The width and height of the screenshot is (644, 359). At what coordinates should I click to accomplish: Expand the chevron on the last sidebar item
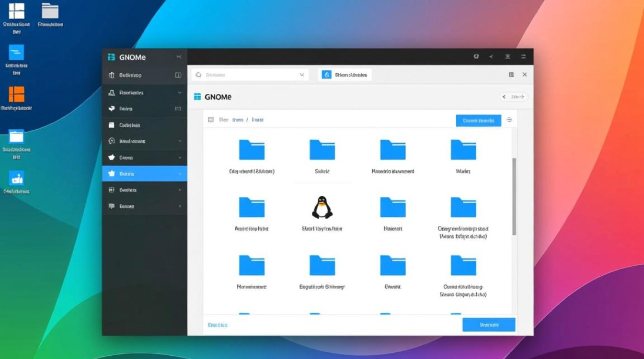pyautogui.click(x=180, y=206)
